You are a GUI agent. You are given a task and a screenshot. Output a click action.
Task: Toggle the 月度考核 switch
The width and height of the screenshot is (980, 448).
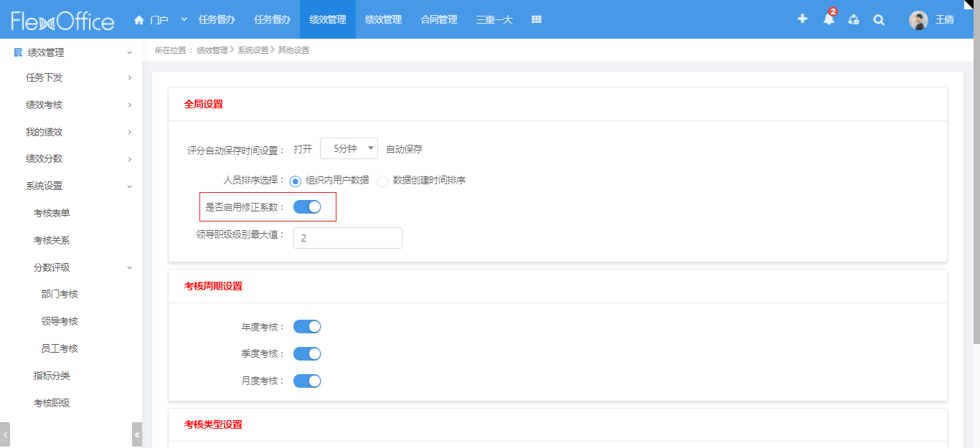point(307,381)
